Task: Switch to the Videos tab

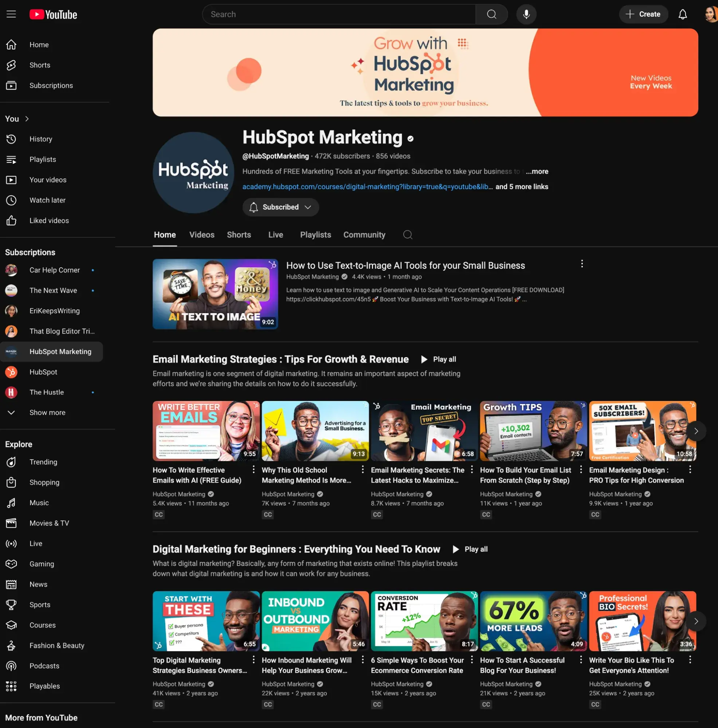Action: pyautogui.click(x=202, y=235)
